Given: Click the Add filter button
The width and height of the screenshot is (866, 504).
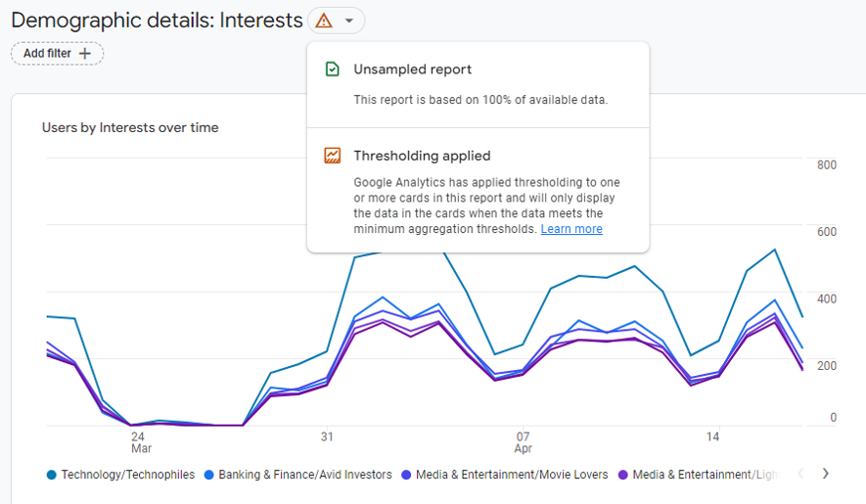Looking at the screenshot, I should 57,54.
